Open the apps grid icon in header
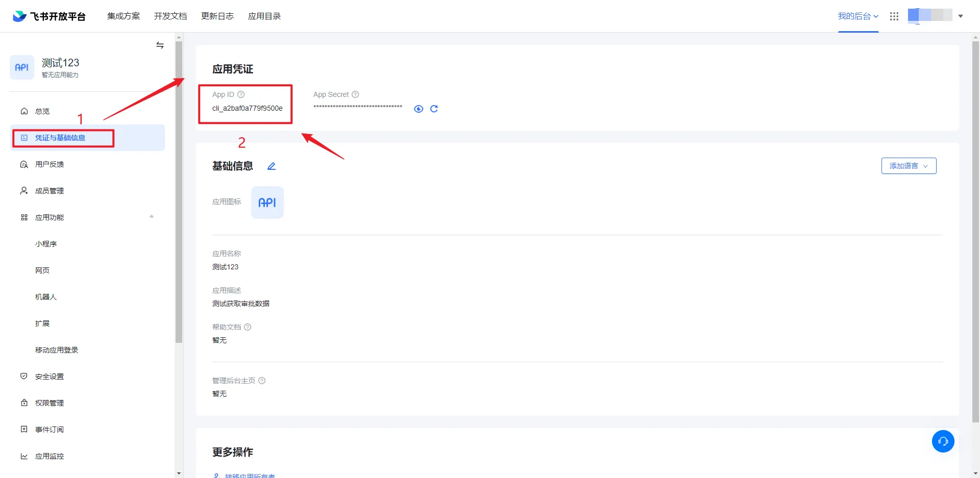 coord(894,16)
